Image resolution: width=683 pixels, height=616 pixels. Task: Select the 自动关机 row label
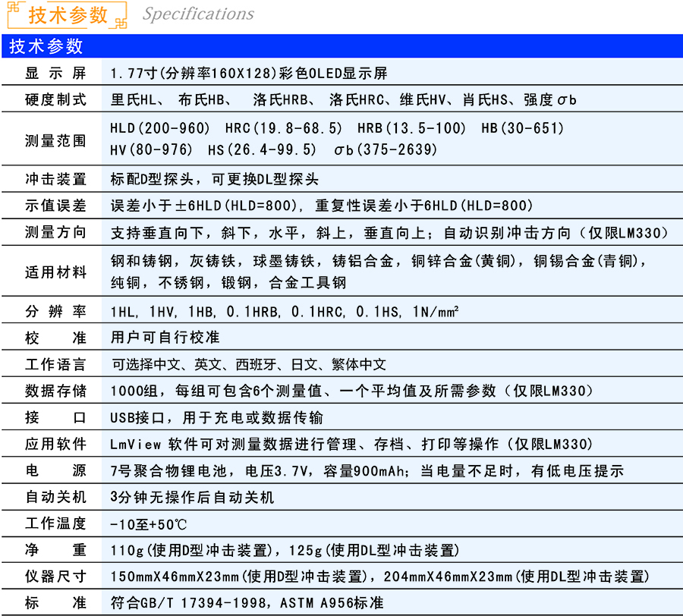click(55, 497)
